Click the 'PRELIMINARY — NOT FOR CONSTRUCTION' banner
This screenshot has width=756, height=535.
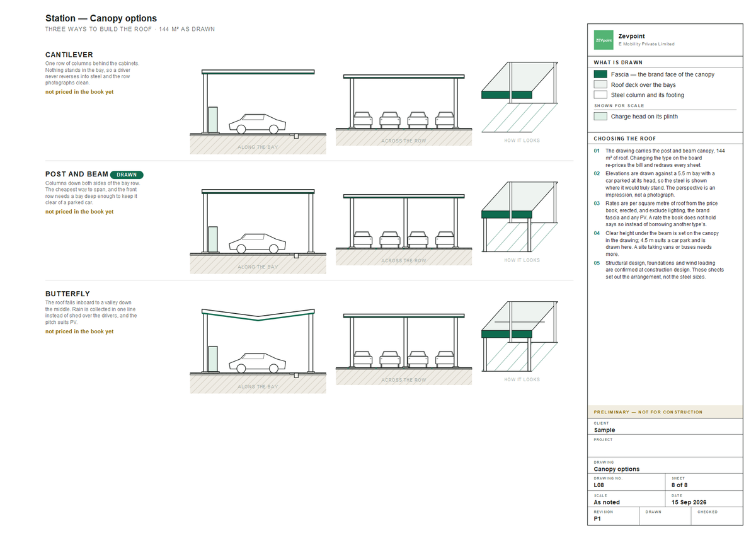[x=665, y=412]
